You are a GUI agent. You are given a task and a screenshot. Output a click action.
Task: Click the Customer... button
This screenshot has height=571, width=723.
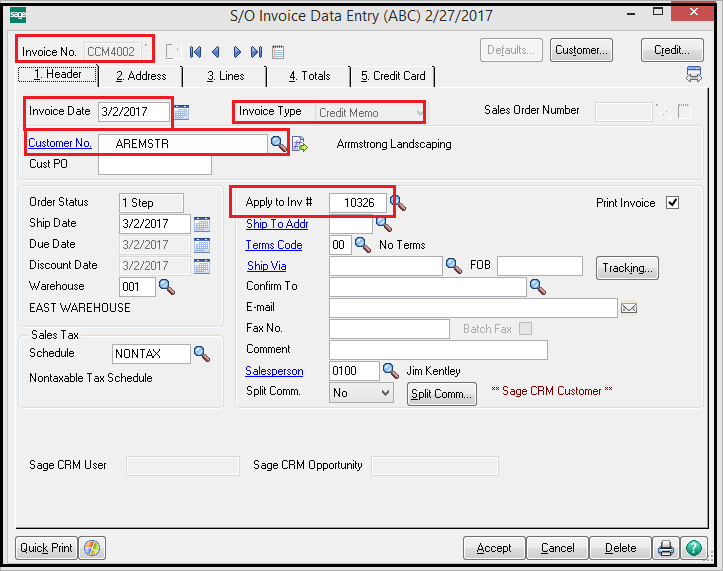pyautogui.click(x=581, y=50)
